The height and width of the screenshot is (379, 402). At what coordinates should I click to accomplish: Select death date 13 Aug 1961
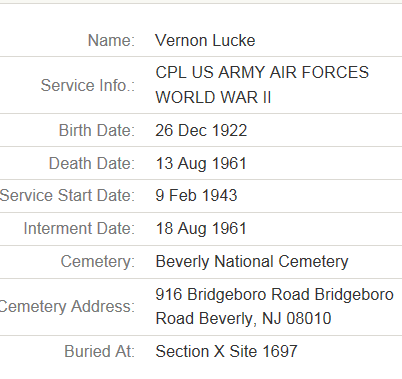coord(201,163)
